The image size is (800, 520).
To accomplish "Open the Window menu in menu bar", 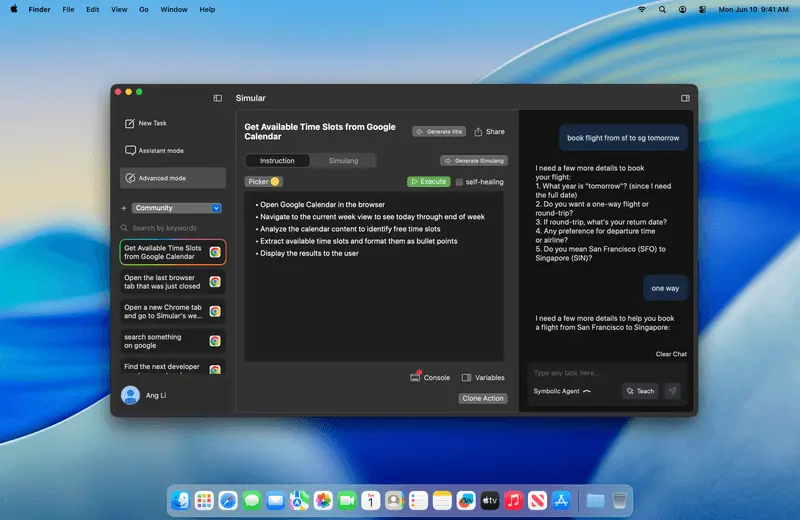I will (x=174, y=9).
